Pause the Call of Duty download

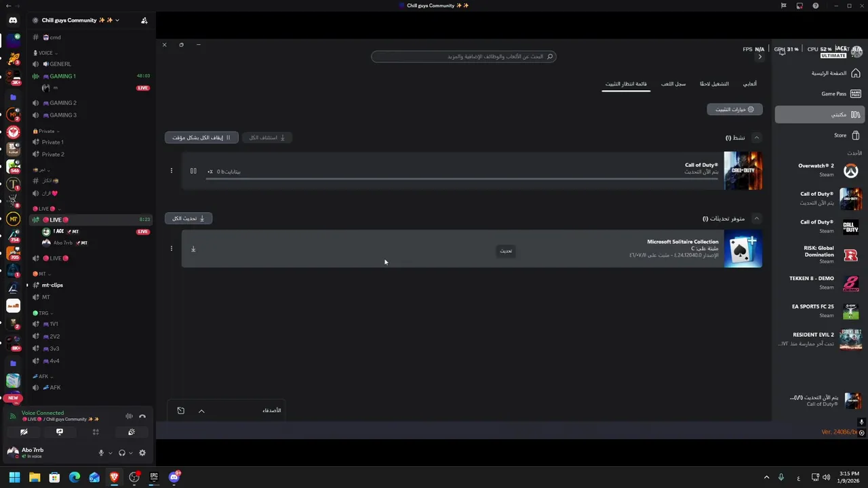click(x=193, y=171)
